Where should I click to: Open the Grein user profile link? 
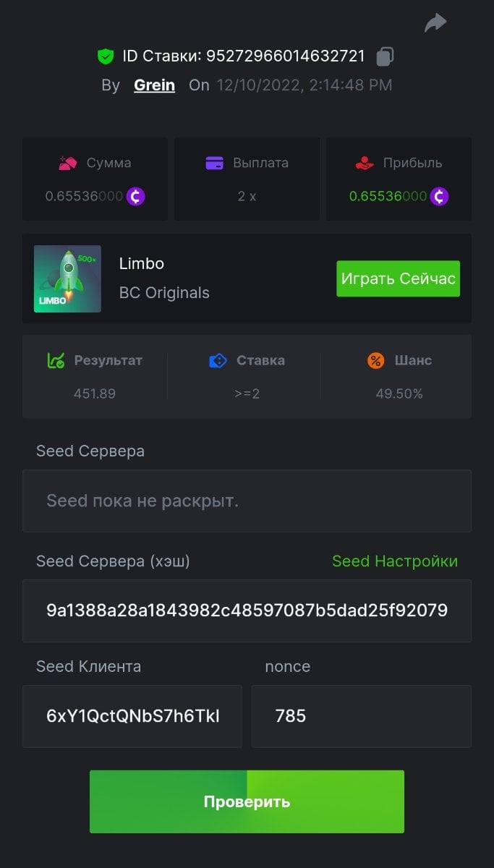coord(154,85)
